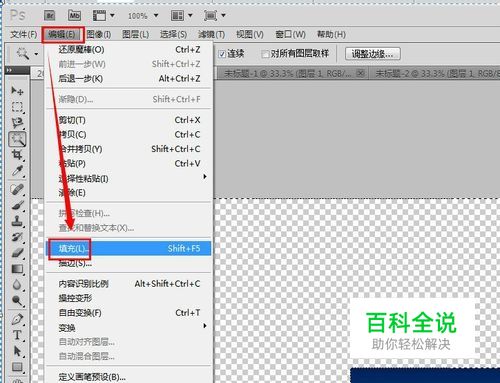Select the Spot Healing Brush tool
The width and height of the screenshot is (500, 383).
click(x=17, y=190)
